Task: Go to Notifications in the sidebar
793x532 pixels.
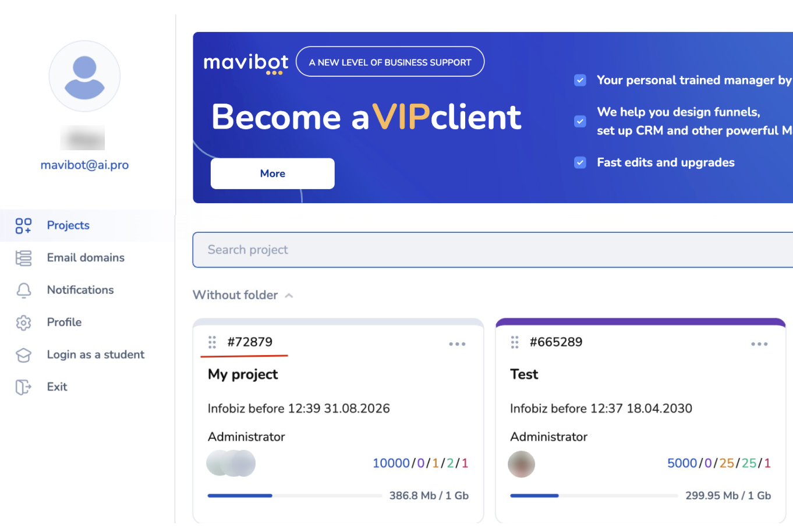Action: pos(80,290)
